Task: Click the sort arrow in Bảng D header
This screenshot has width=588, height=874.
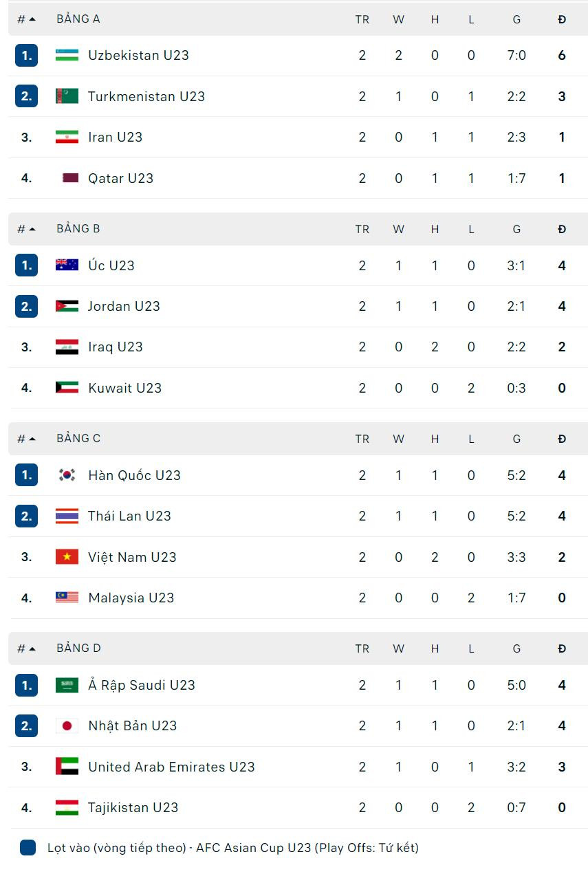Action: point(33,648)
